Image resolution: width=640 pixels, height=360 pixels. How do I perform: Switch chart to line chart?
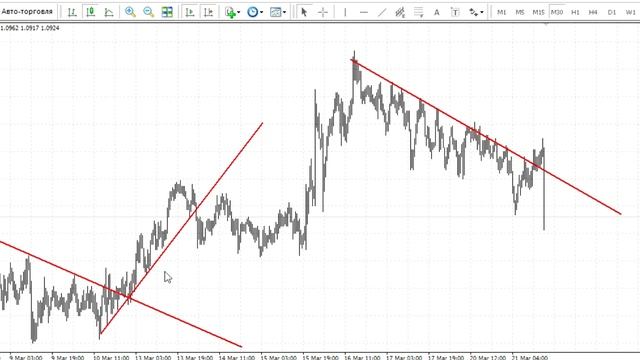109,12
